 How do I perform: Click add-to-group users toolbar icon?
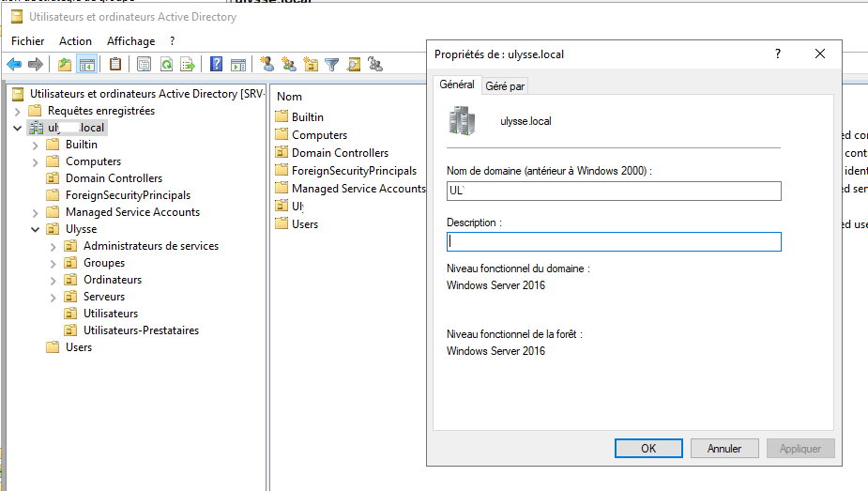pyautogui.click(x=375, y=64)
